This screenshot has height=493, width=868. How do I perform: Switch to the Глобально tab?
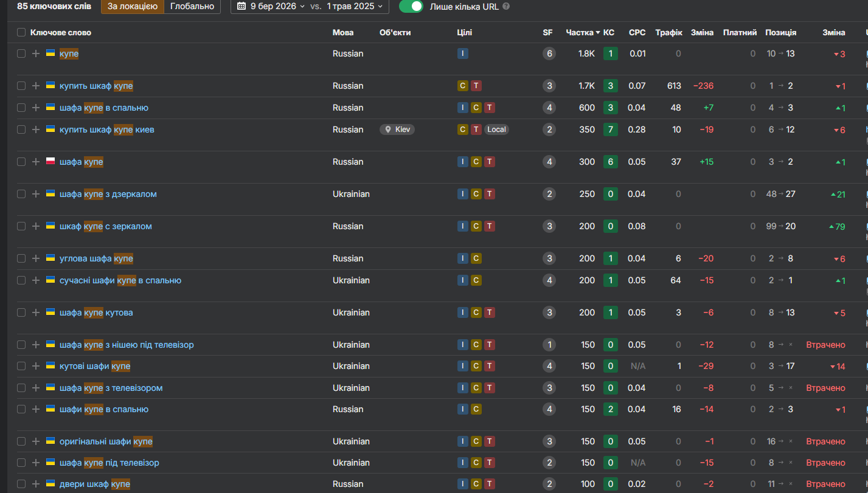[192, 6]
